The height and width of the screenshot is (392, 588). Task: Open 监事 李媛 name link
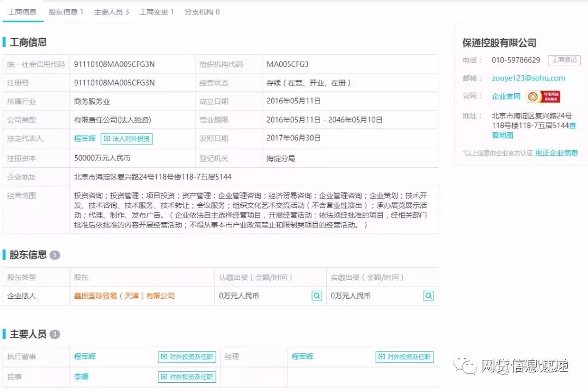81,377
